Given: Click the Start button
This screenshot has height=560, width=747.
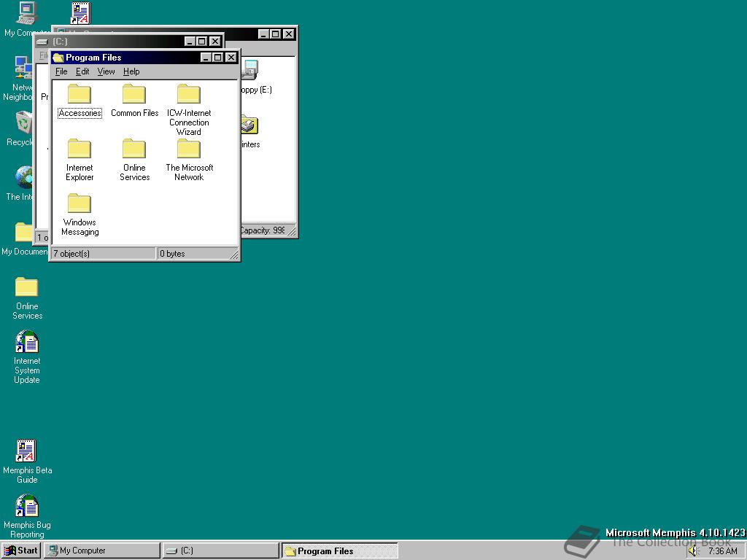Looking at the screenshot, I should tap(20, 550).
